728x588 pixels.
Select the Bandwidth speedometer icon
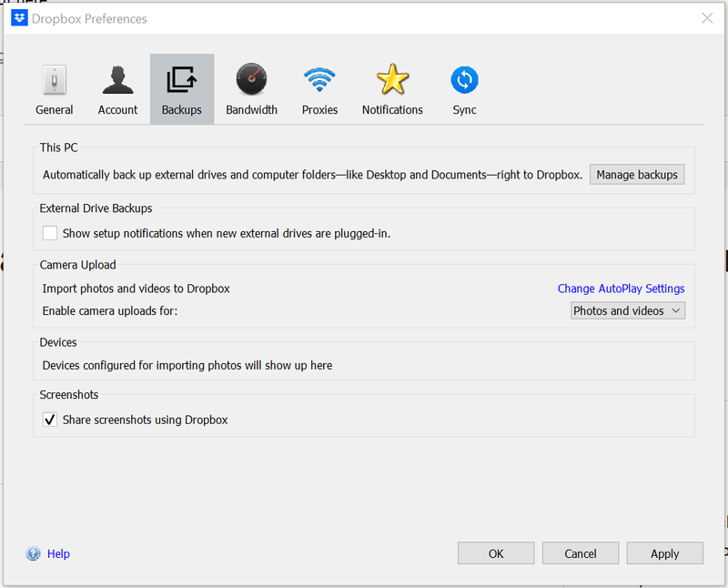point(251,80)
